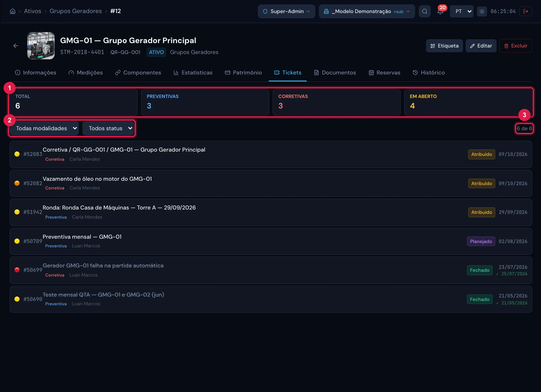Switch to the Reservas tab
The height and width of the screenshot is (392, 541).
[x=385, y=73]
